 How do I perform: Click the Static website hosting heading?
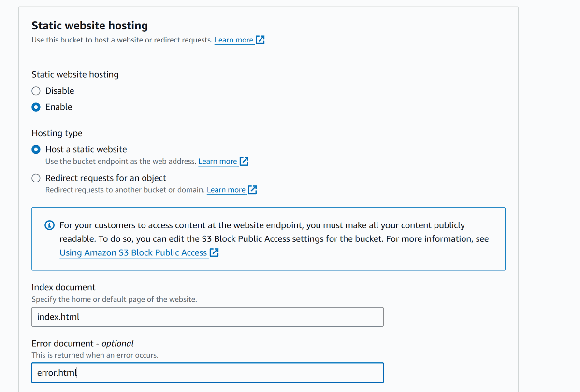[90, 26]
